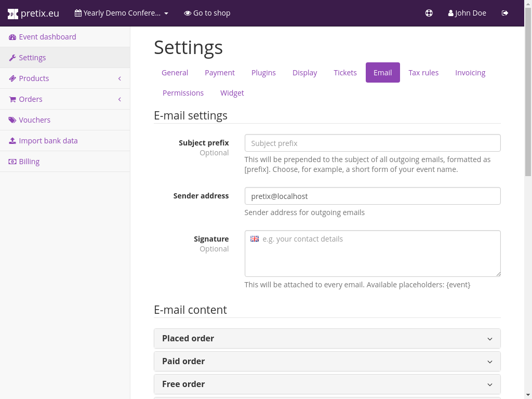Expand the Products submenu chevron
The width and height of the screenshot is (532, 399).
click(x=119, y=78)
